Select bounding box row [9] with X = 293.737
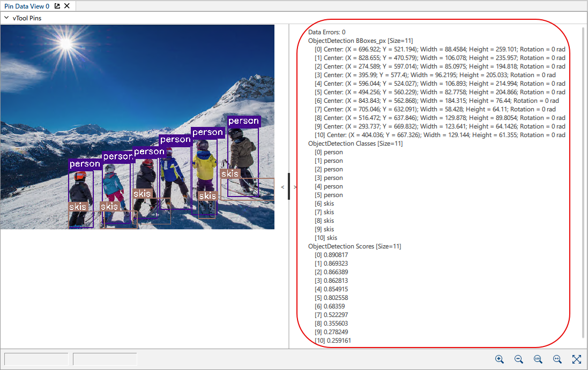The width and height of the screenshot is (588, 370). [x=440, y=126]
